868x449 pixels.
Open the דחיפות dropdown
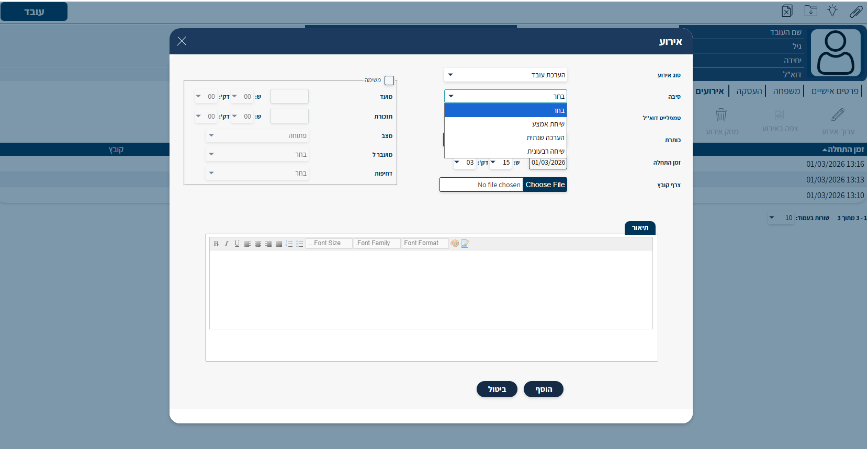pos(257,173)
